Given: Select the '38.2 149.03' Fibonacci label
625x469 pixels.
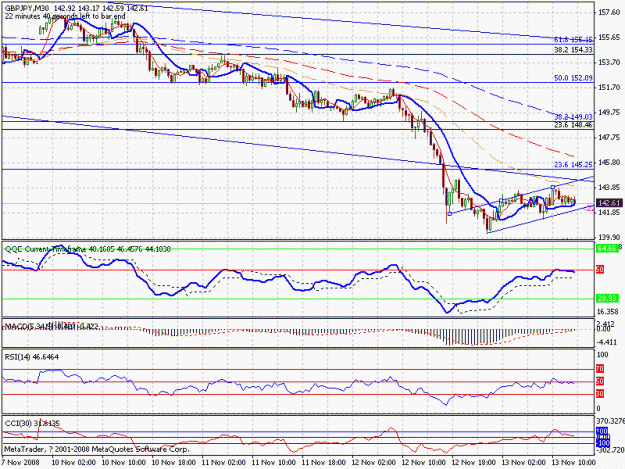Looking at the screenshot, I should pos(573,117).
